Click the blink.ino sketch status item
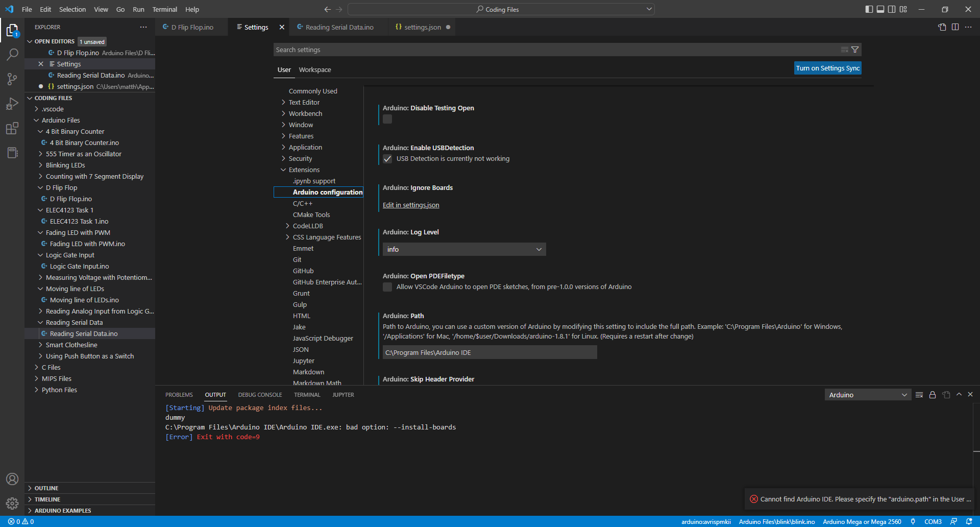Image resolution: width=980 pixels, height=527 pixels. (x=777, y=521)
